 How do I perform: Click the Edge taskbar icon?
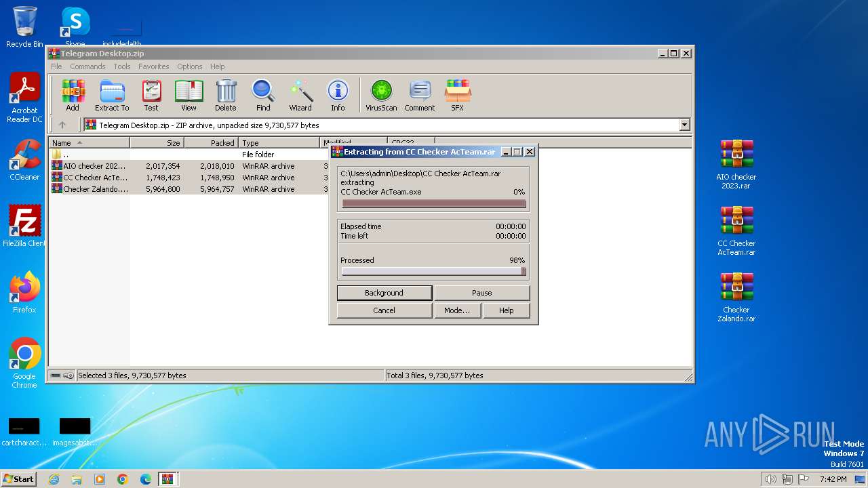(146, 479)
